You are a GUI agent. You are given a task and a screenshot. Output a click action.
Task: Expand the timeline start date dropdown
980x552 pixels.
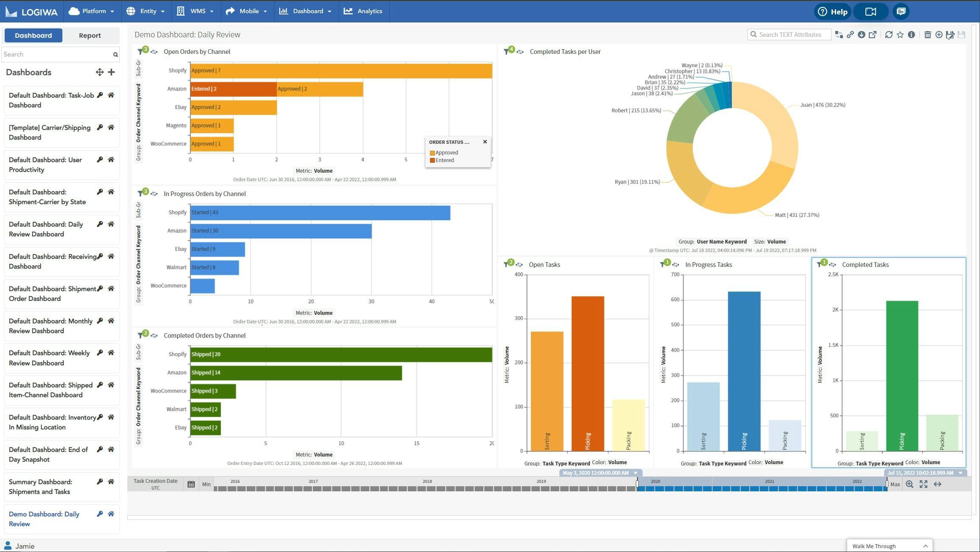pyautogui.click(x=635, y=473)
